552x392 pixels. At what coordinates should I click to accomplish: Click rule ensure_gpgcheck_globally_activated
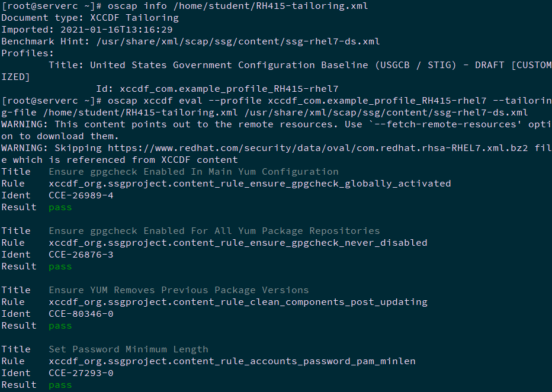point(249,184)
